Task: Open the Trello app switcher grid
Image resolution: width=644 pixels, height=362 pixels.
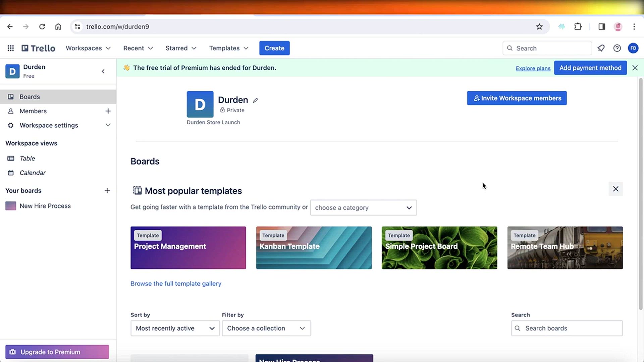Action: (11, 48)
